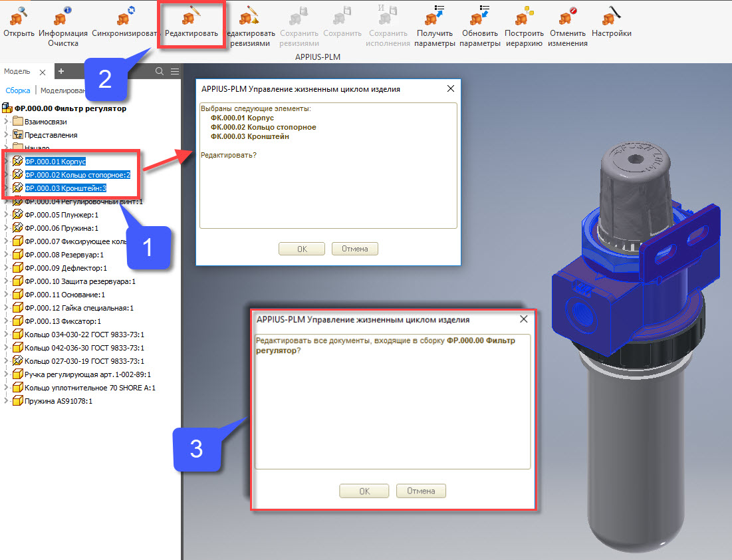Screen dimensions: 732x560
Task: Expand the Пружина AS91078:1 node
Action: (6, 401)
